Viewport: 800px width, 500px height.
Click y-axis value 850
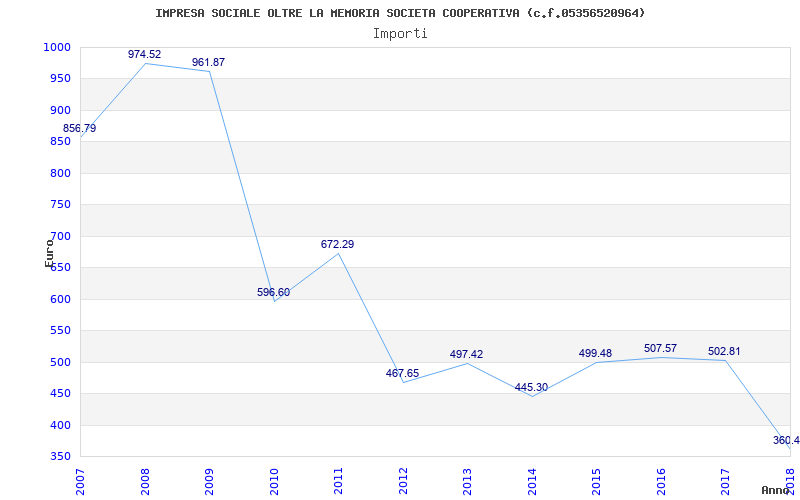60,142
